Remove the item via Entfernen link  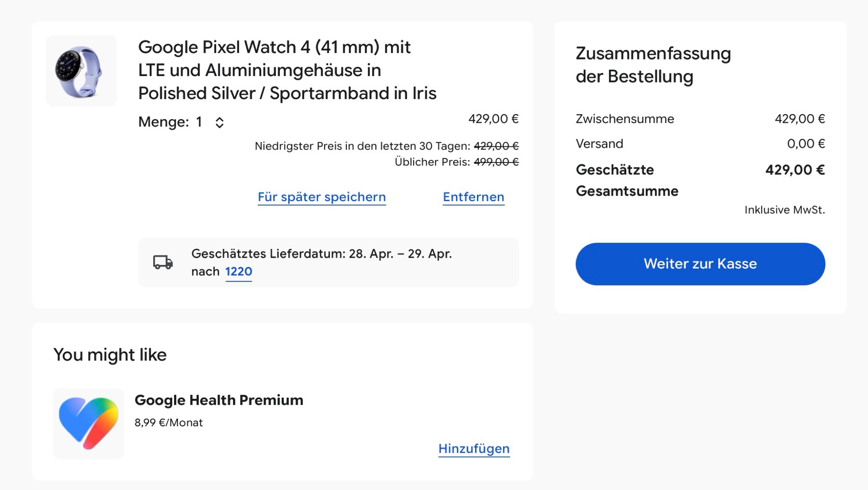pyautogui.click(x=473, y=197)
